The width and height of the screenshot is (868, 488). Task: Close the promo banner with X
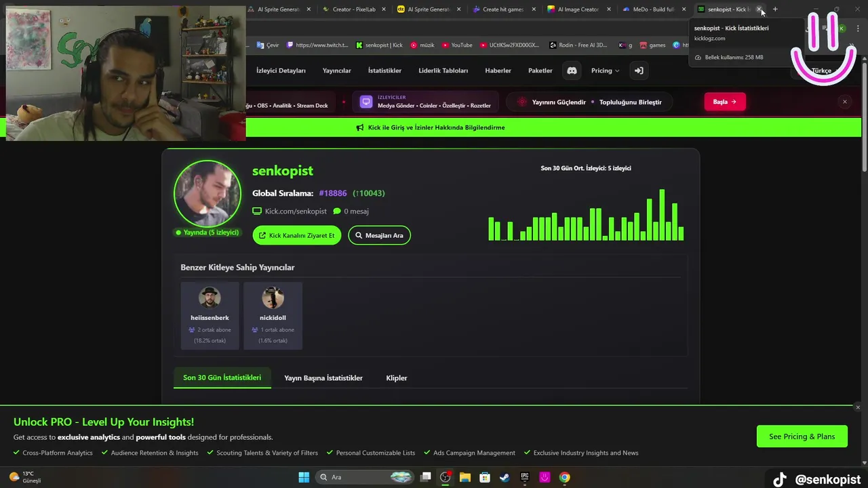click(844, 102)
